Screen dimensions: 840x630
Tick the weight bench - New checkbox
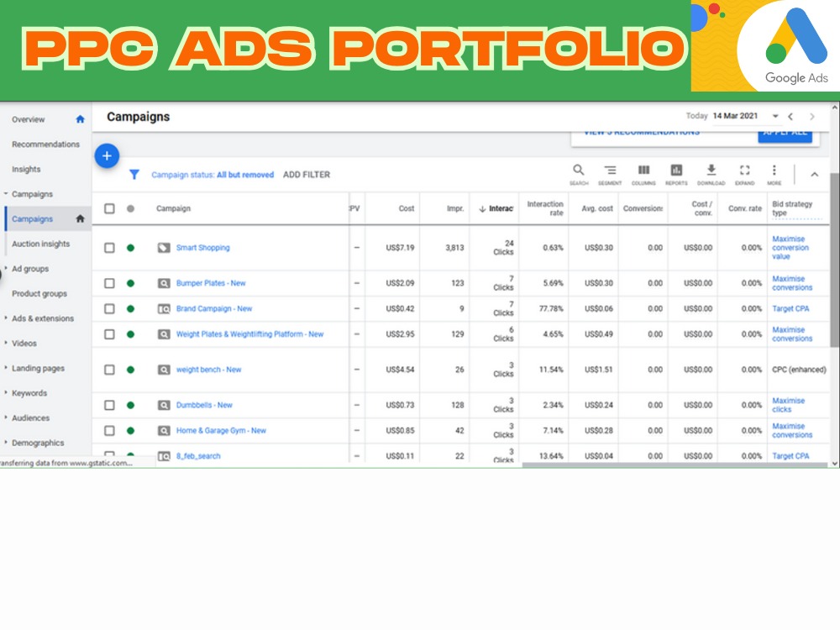[x=109, y=370]
